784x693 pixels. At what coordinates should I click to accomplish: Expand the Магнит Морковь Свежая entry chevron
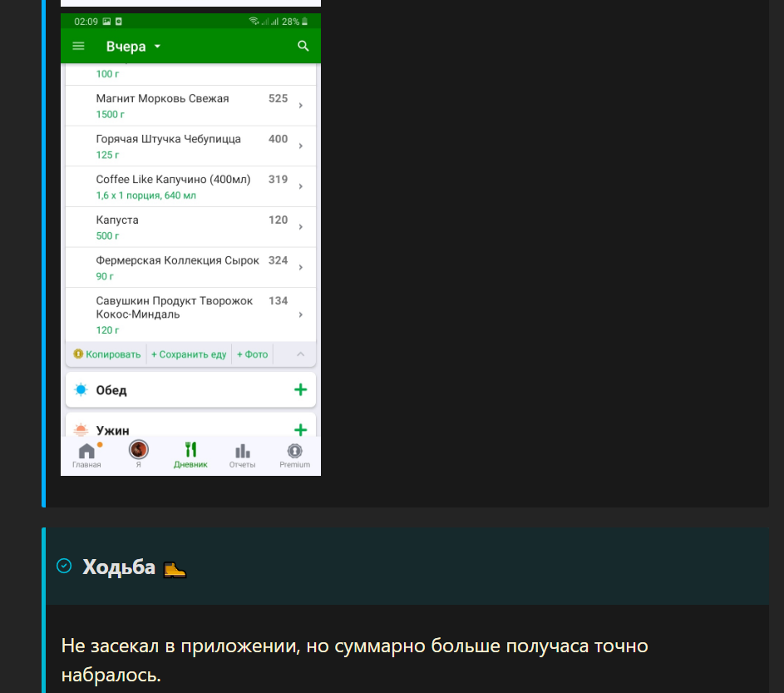click(300, 106)
